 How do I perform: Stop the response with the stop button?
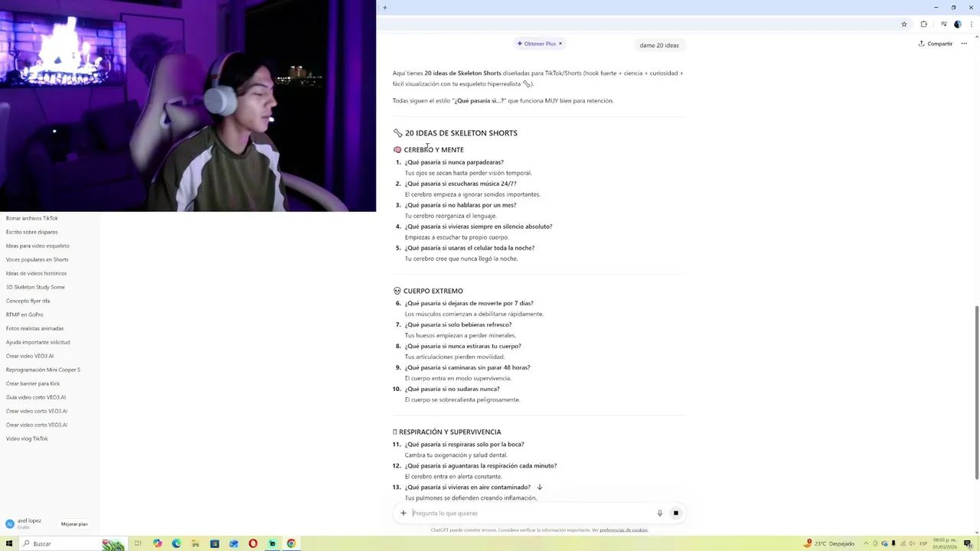[676, 514]
